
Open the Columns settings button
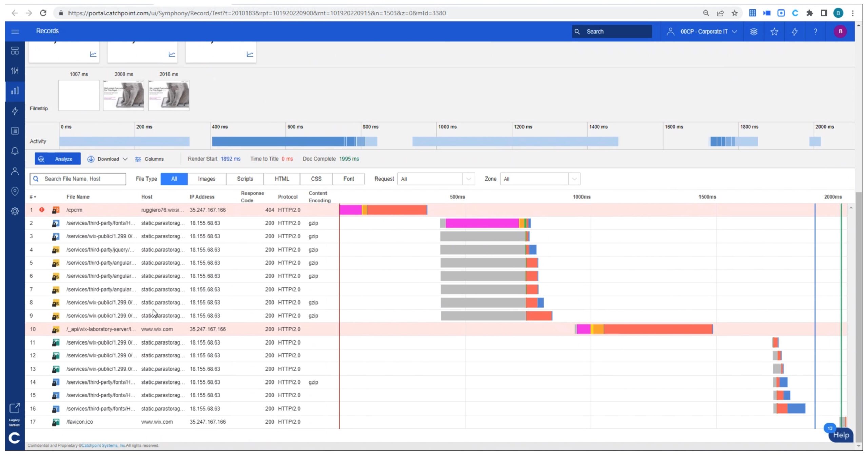150,159
